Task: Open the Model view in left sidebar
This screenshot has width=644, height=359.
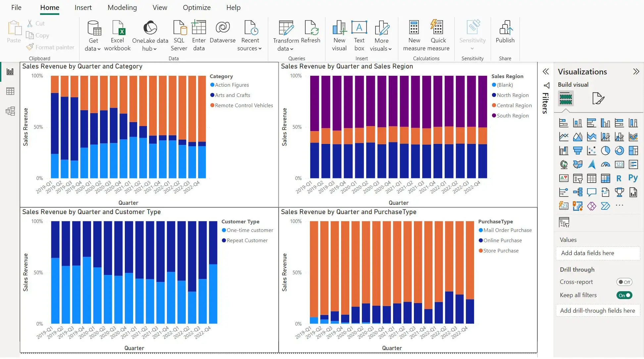Action: 10,111
